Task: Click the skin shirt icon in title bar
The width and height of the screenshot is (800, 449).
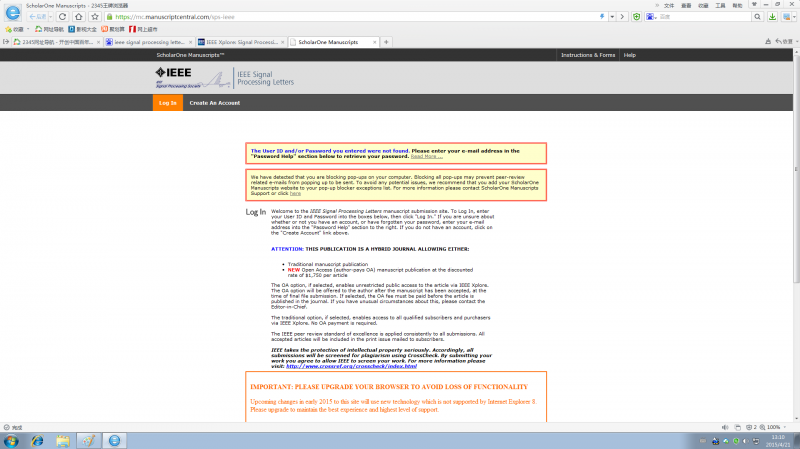Action: coord(754,5)
